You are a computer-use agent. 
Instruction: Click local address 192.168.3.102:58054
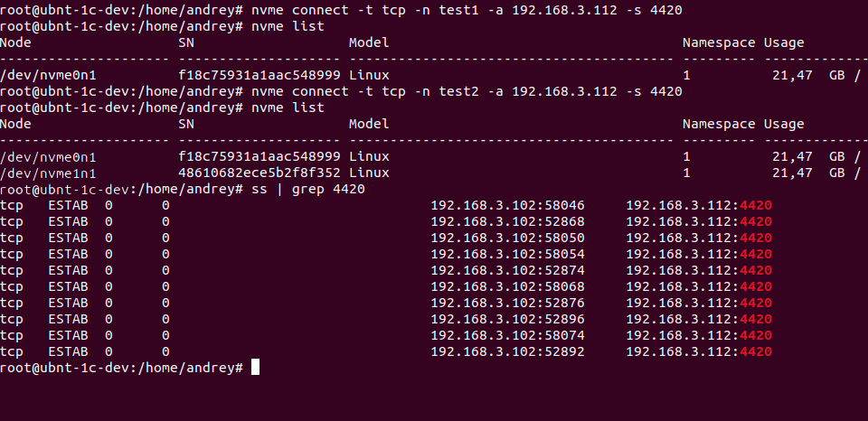(507, 254)
